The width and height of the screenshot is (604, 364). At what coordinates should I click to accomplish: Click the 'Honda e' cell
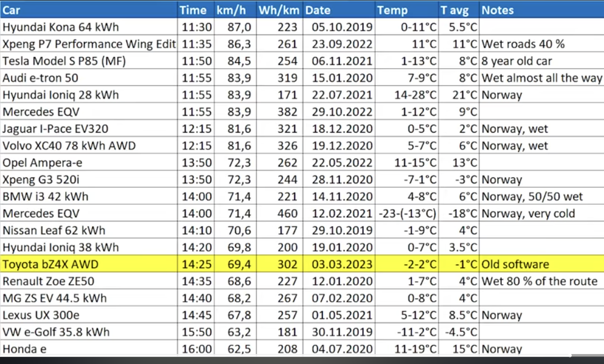89,349
